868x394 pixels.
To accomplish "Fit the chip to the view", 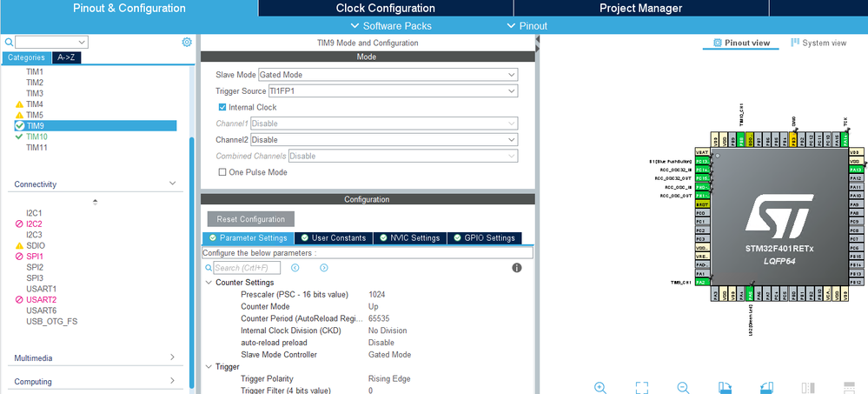I will [x=641, y=387].
